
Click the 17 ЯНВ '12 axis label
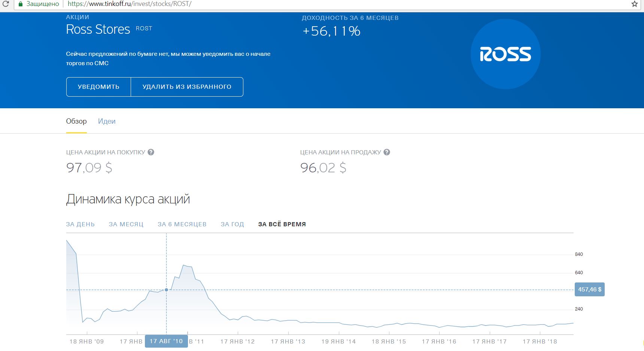click(237, 342)
